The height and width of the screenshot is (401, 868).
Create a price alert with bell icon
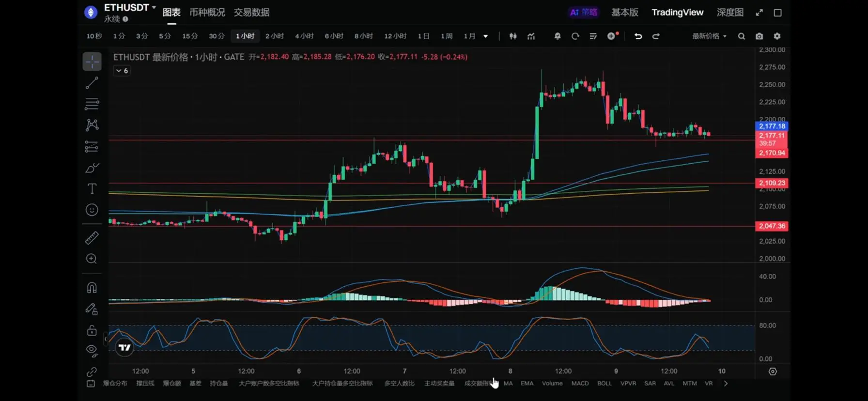pos(558,36)
